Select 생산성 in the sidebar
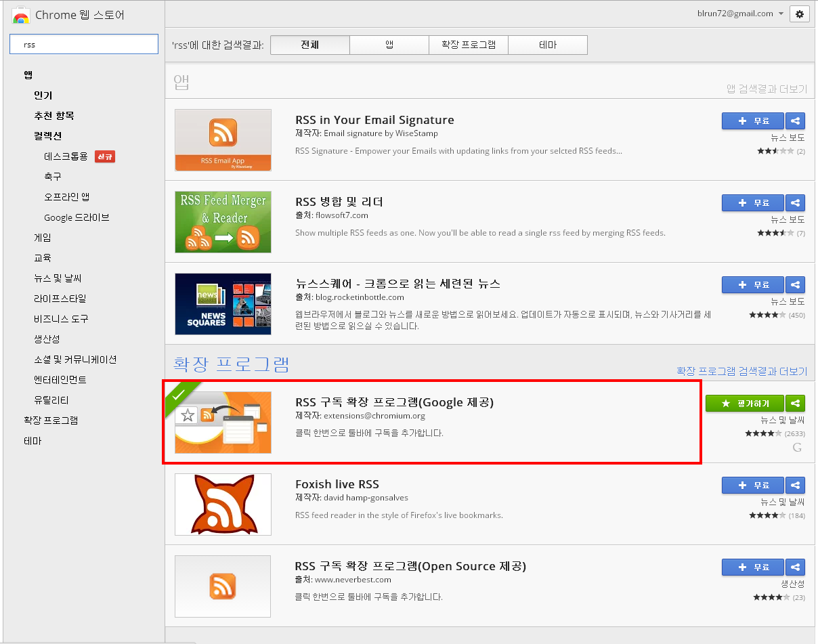The width and height of the screenshot is (818, 644). 47,339
